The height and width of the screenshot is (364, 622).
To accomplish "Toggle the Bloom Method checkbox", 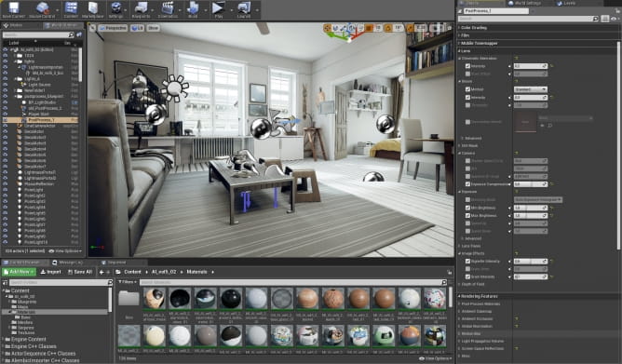I will 467,89.
